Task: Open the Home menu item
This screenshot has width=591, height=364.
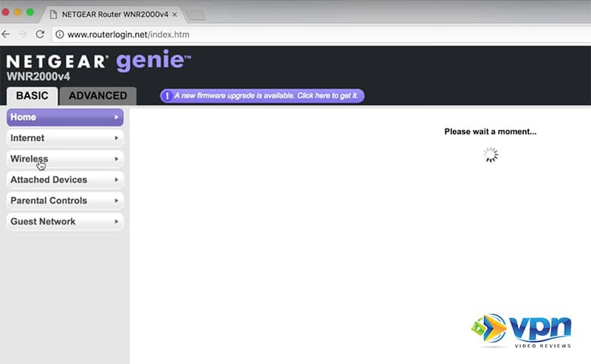Action: pos(65,117)
